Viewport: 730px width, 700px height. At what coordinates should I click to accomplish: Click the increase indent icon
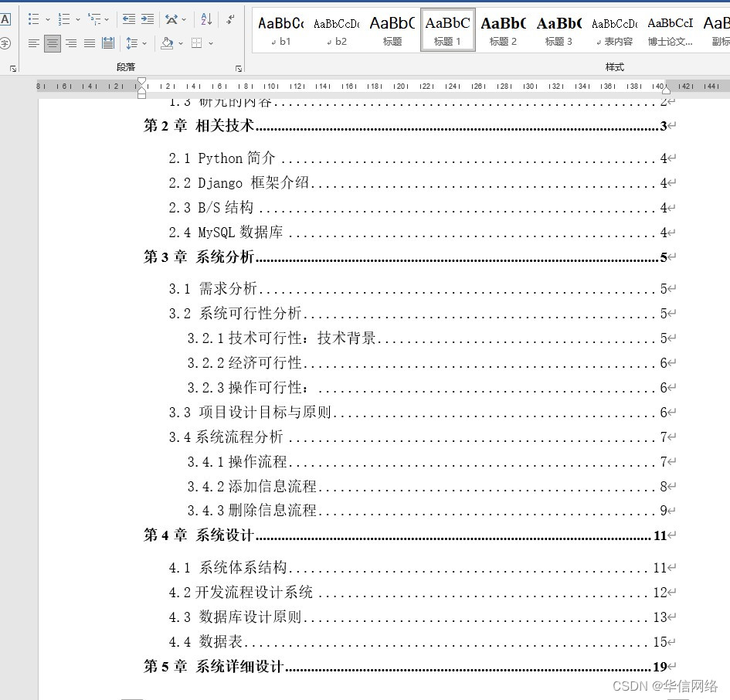147,19
